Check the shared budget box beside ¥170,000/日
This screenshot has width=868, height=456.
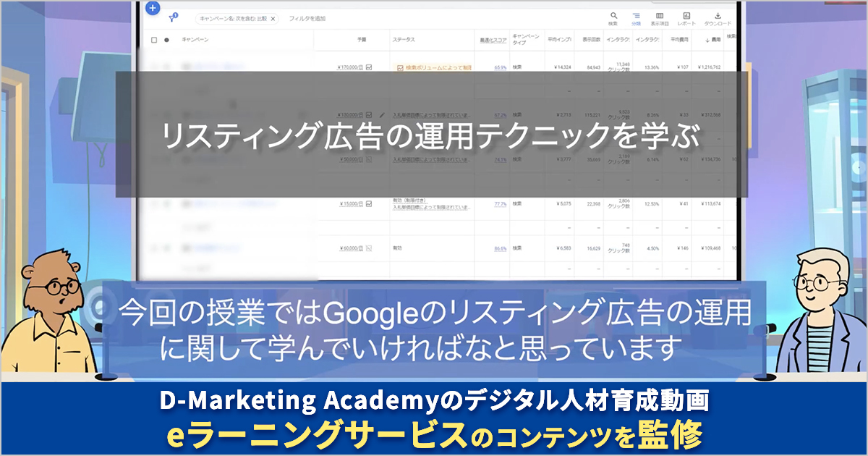click(x=369, y=67)
